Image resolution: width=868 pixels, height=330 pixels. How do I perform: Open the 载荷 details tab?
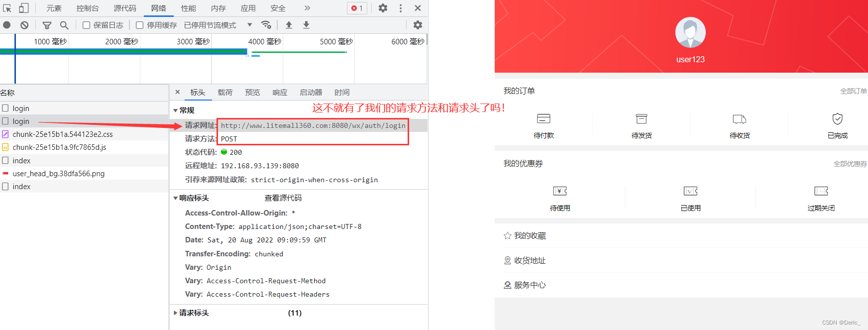point(225,92)
